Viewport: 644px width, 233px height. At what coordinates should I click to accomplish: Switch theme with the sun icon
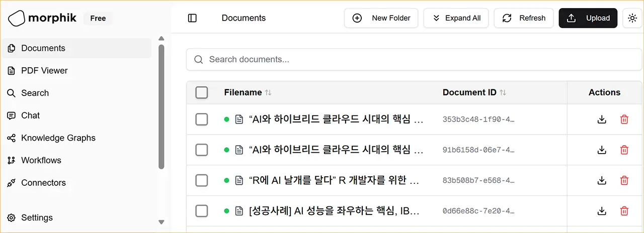(632, 18)
